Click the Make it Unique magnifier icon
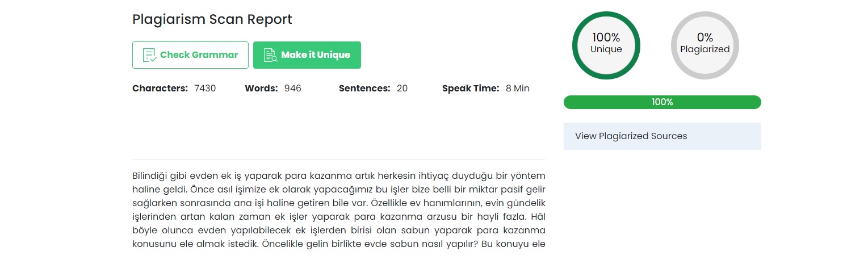 point(270,55)
